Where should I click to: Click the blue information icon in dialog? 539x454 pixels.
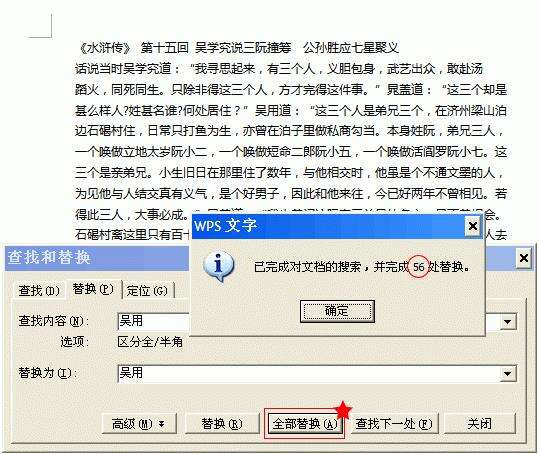point(219,266)
